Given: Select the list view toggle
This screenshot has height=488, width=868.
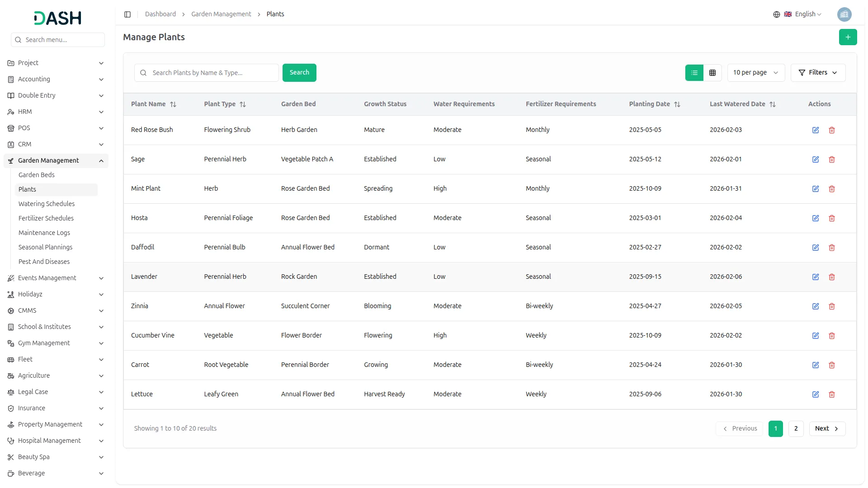Looking at the screenshot, I should [694, 73].
